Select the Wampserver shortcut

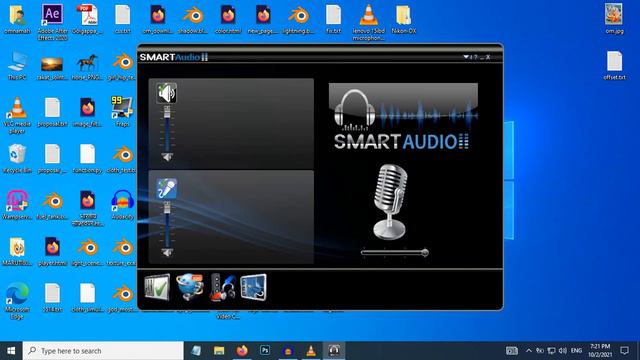(x=17, y=205)
